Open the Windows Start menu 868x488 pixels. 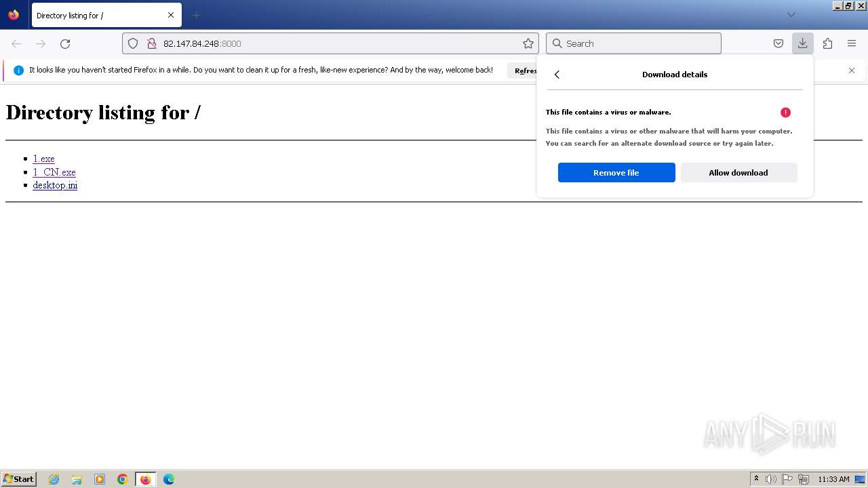pos(19,479)
